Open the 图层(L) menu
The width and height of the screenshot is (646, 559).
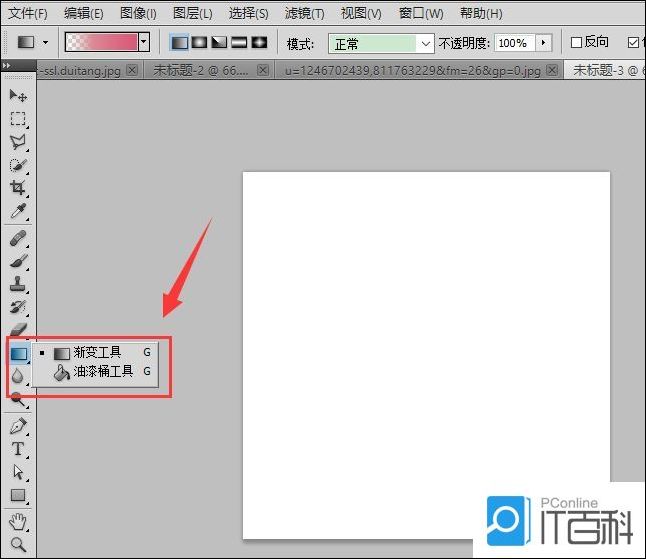point(192,14)
